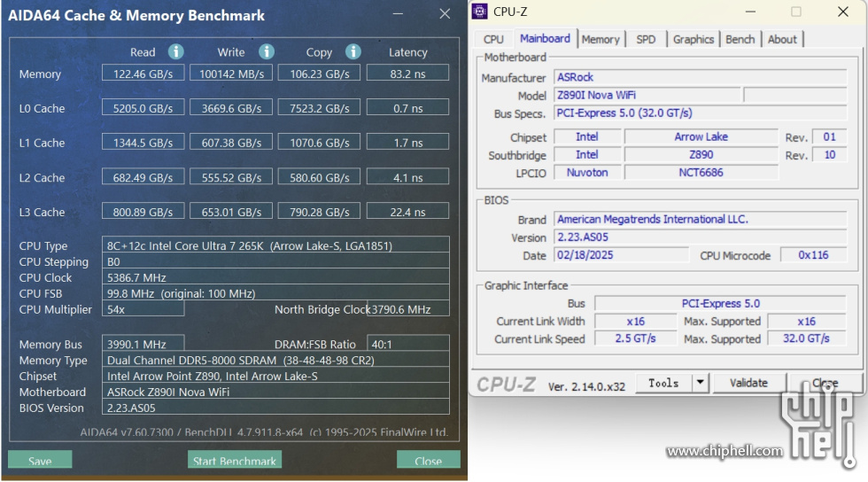This screenshot has width=868, height=482.
Task: Minimize the AIDA64 benchmark window
Action: [x=398, y=13]
